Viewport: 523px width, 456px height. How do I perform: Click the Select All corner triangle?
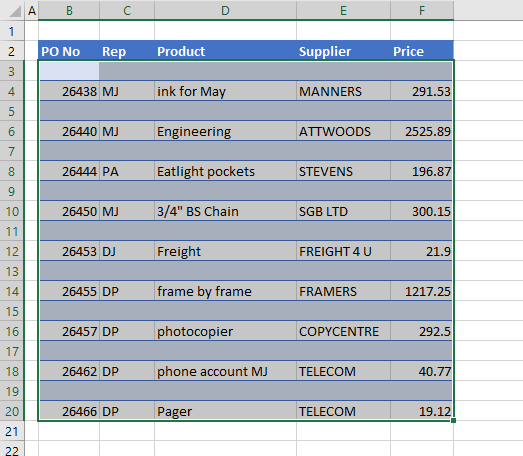(x=15, y=11)
